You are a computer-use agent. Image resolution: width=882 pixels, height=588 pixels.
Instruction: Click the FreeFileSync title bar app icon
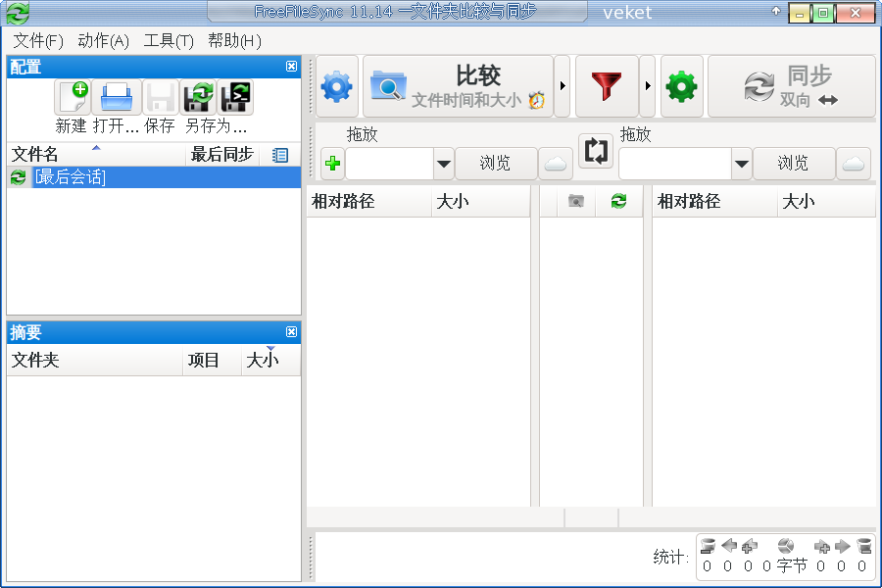18,13
